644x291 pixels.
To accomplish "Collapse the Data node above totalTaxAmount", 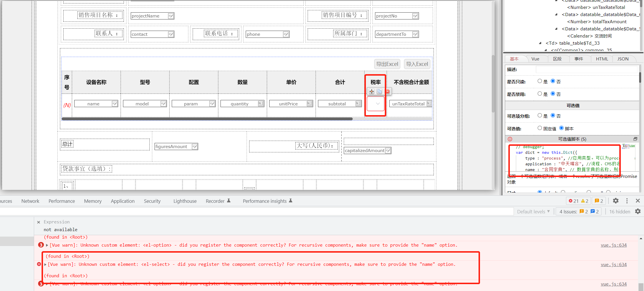I will pos(556,15).
